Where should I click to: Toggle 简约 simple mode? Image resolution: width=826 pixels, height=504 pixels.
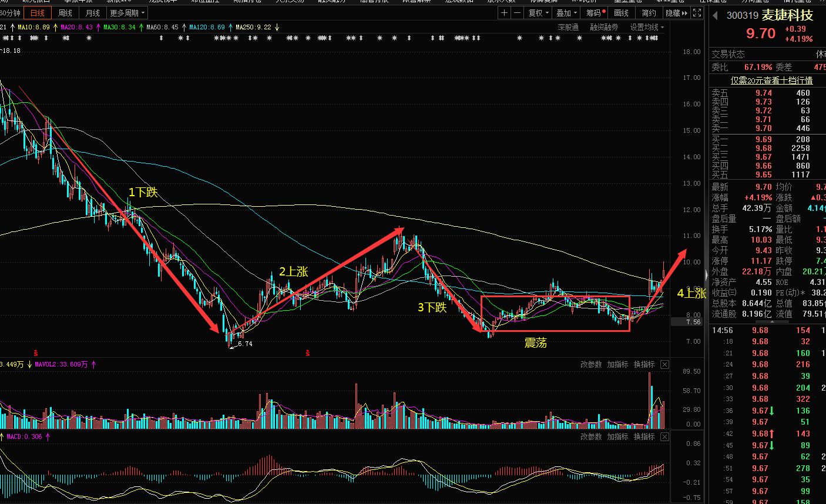pos(649,13)
